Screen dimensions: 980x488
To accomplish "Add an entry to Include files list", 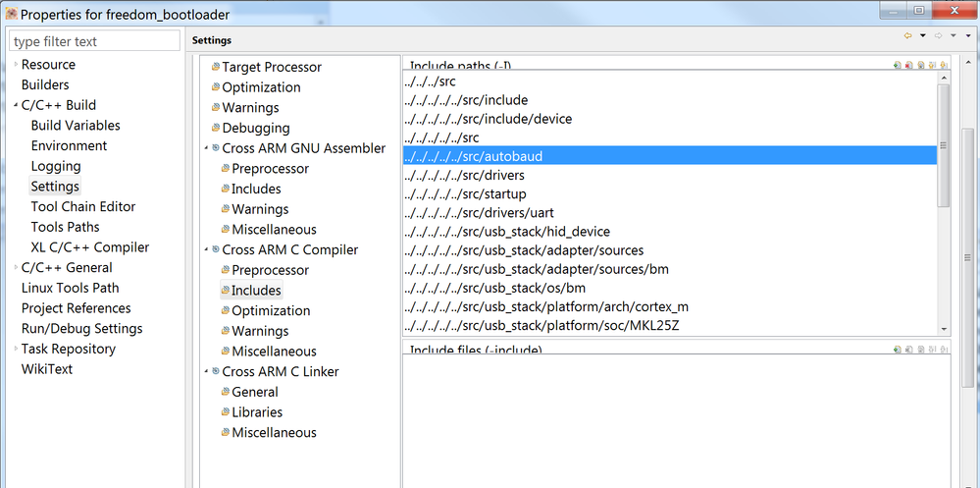I will pyautogui.click(x=898, y=350).
